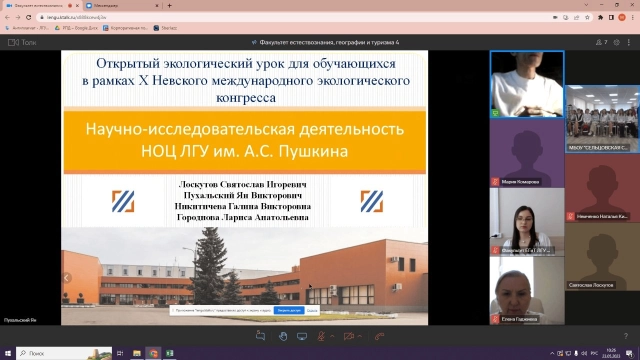Open meeting settings gear icon
This screenshot has width=640, height=360.
pos(617,42)
